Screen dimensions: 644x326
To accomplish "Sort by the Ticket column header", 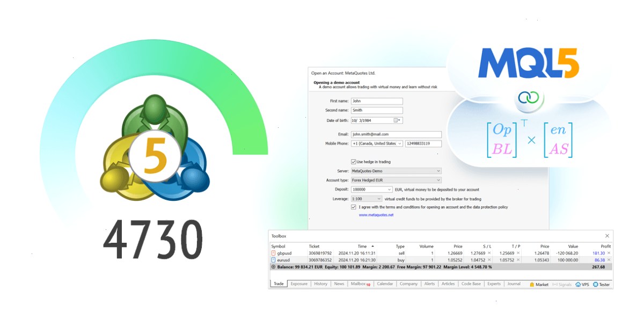I will [314, 246].
